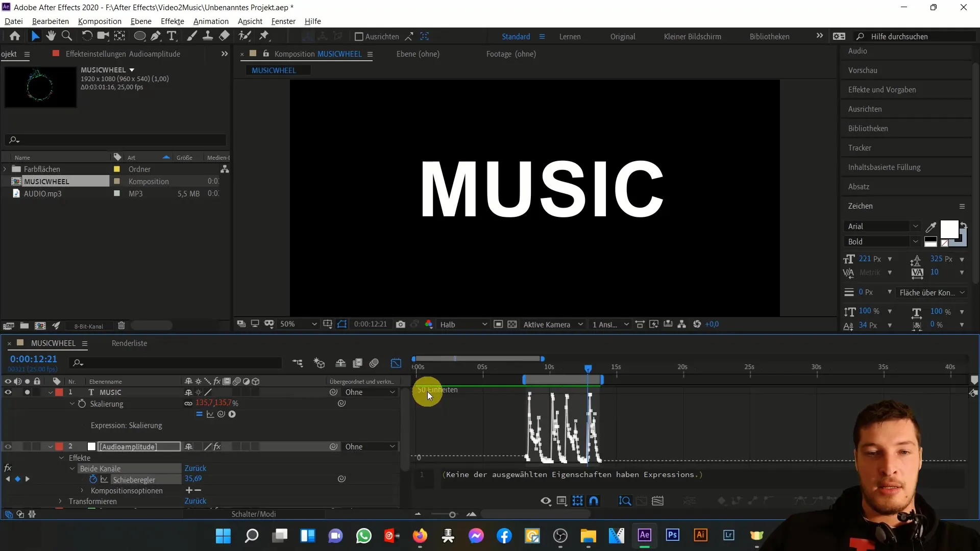Toggle the composition lock icon
This screenshot has height=551, width=980.
[266, 54]
